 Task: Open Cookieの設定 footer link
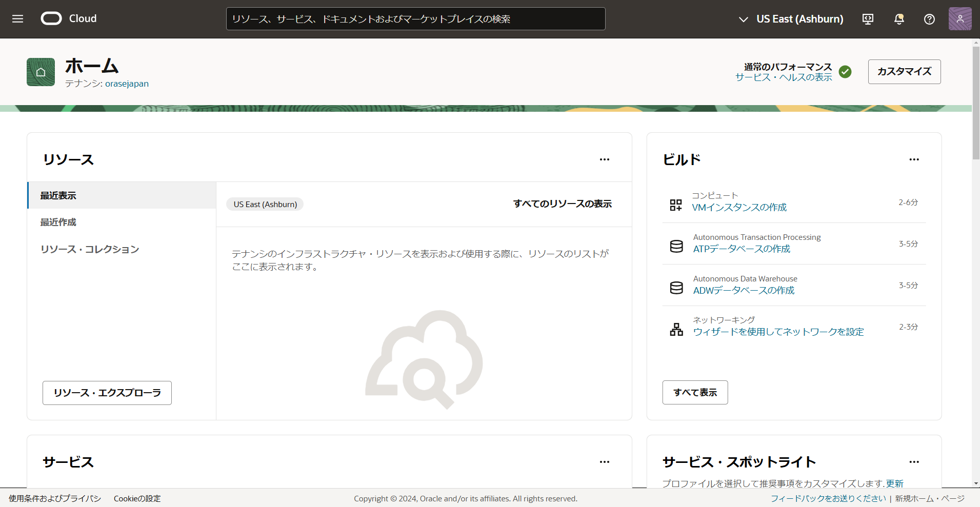coord(137,498)
